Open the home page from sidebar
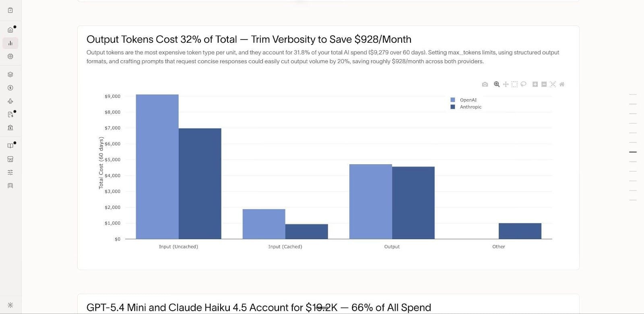 click(x=10, y=30)
